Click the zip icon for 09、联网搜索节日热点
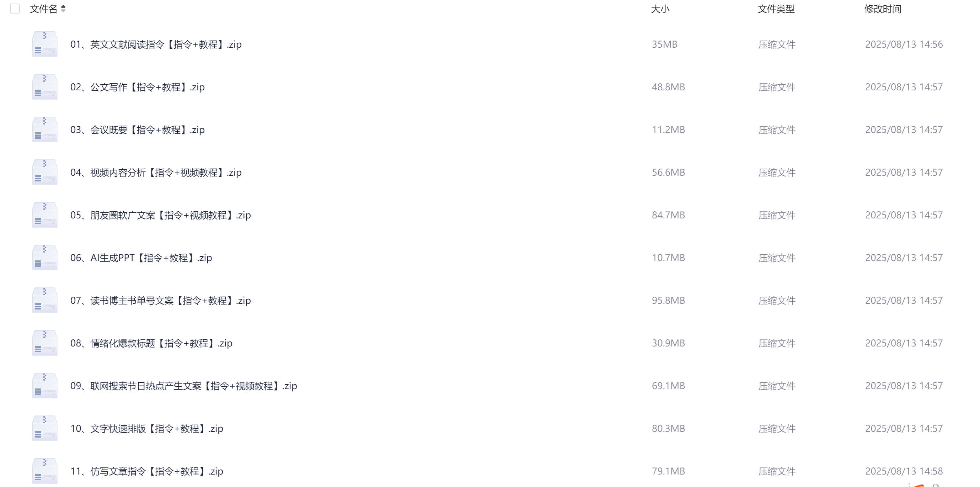Image resolution: width=980 pixels, height=487 pixels. pos(44,385)
